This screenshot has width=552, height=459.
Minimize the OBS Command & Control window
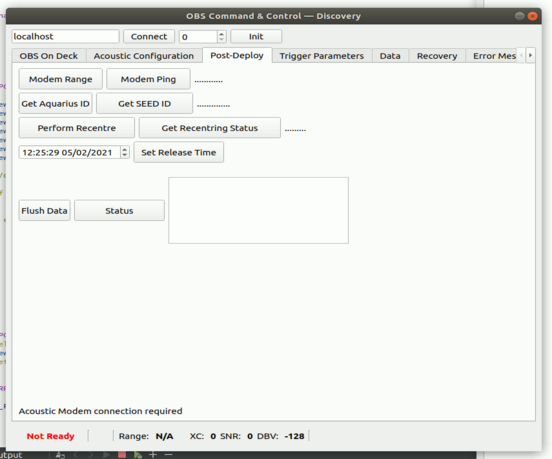coord(519,16)
